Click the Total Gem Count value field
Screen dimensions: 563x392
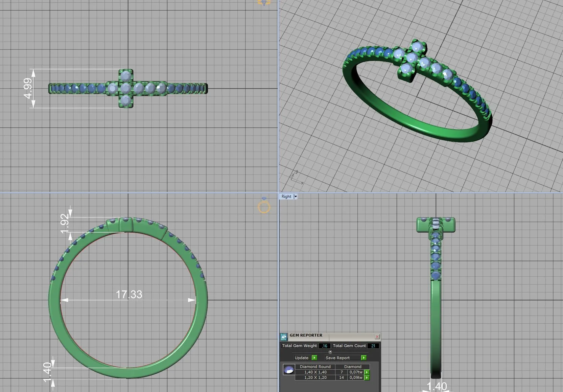click(x=373, y=346)
